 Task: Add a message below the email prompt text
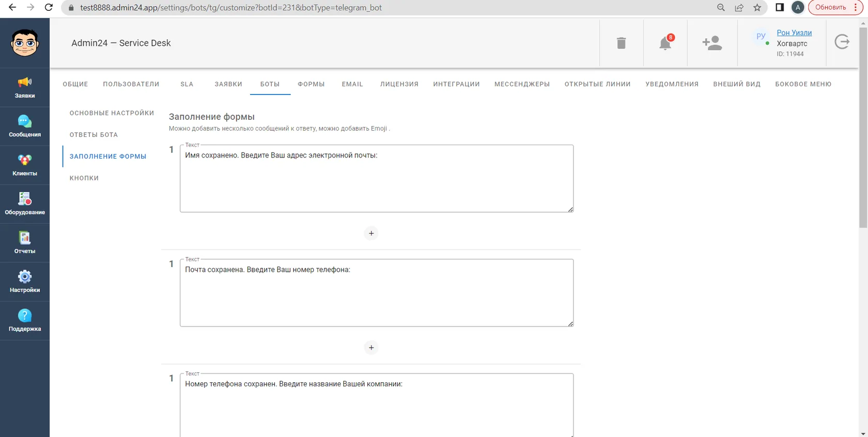[371, 233]
